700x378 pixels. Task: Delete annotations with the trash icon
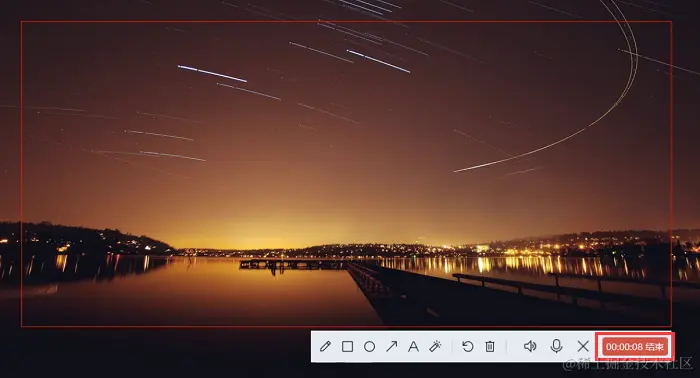(x=490, y=346)
